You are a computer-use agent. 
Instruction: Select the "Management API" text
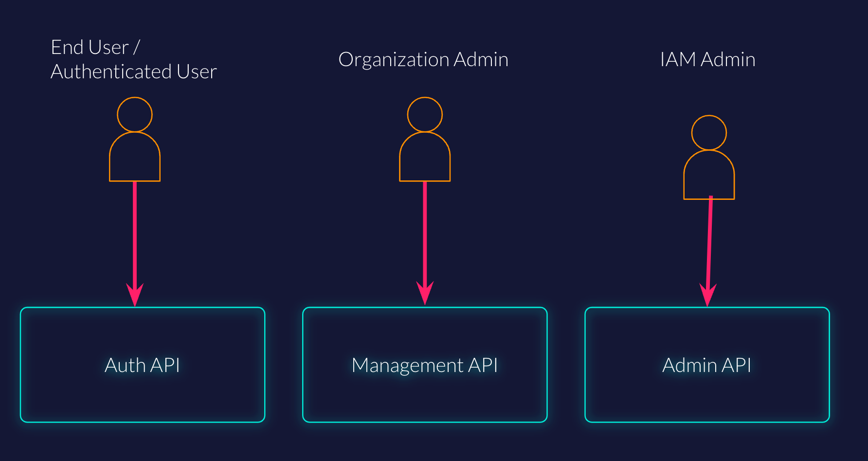(x=425, y=365)
